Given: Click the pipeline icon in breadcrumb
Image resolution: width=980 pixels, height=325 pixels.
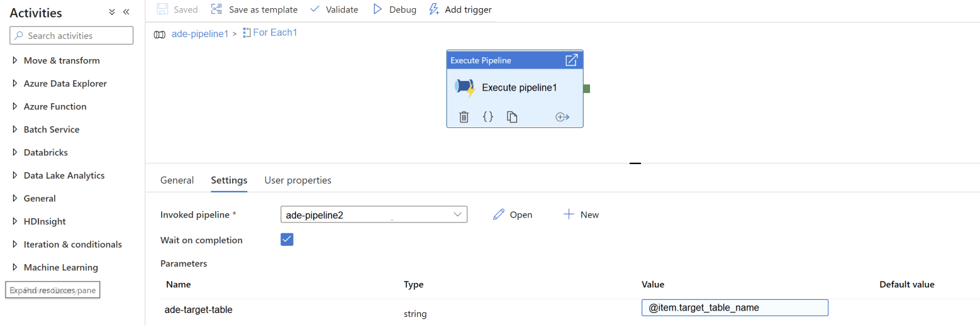Looking at the screenshot, I should 160,34.
